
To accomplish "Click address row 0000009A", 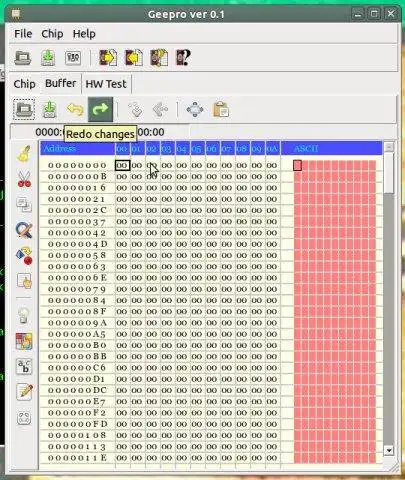I will pos(77,323).
